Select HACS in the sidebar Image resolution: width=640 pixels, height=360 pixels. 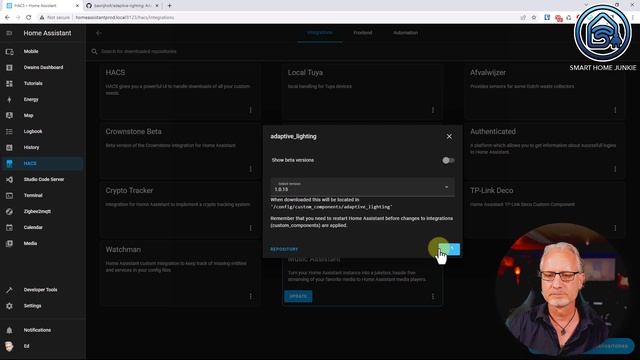pyautogui.click(x=42, y=163)
